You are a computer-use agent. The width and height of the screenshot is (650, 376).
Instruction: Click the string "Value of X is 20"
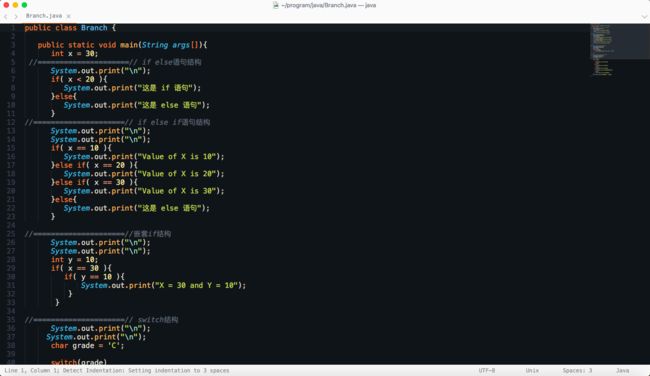point(177,174)
